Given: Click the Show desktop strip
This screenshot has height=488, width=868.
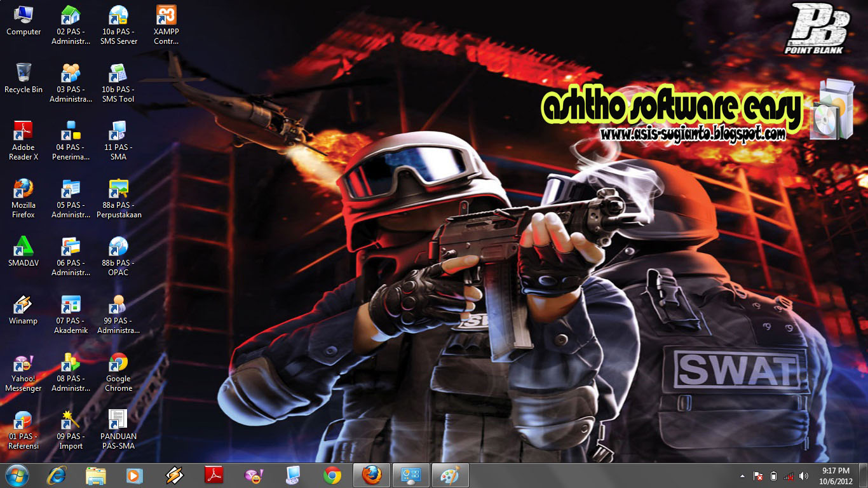Looking at the screenshot, I should (864, 475).
